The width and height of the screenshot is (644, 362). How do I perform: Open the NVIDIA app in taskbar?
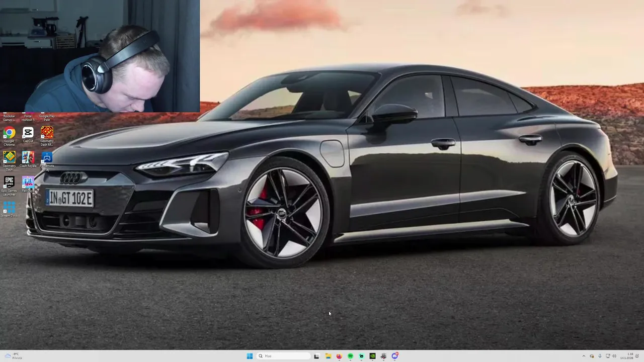372,356
